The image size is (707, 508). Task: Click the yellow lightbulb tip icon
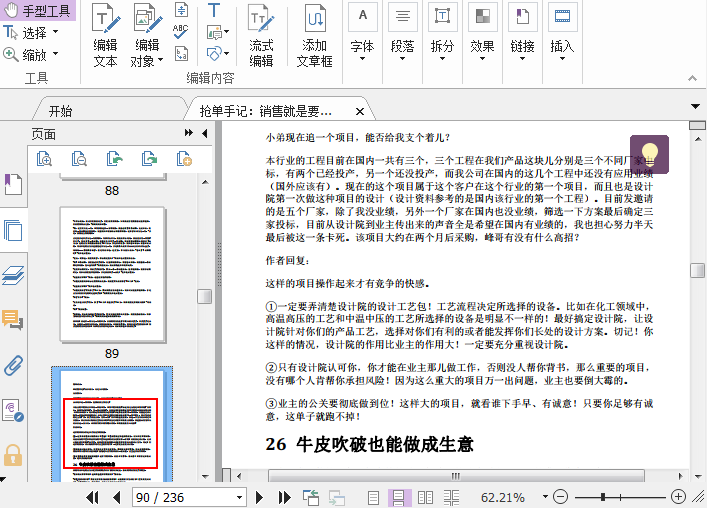pos(650,155)
